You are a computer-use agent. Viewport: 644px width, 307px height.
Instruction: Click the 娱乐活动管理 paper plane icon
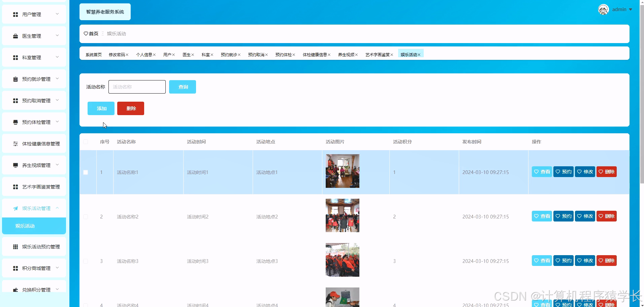tap(15, 208)
